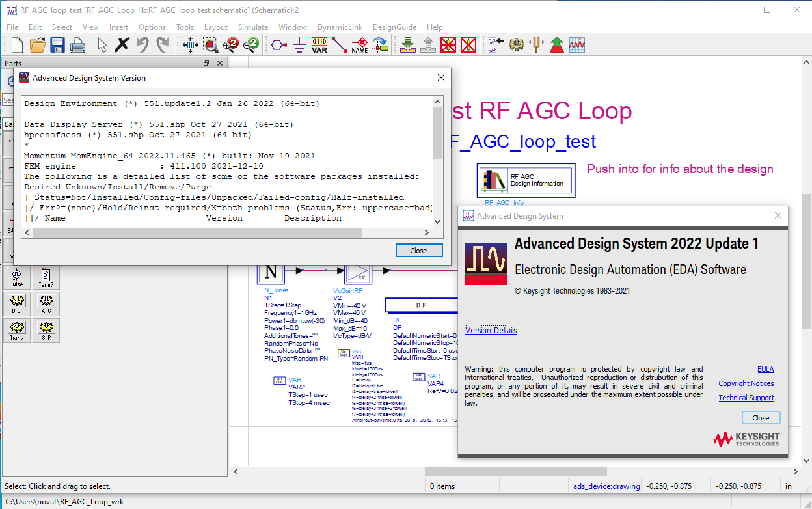The image size is (812, 509).
Task: Create a new schematic with the blank page icon
Action: 18,45
